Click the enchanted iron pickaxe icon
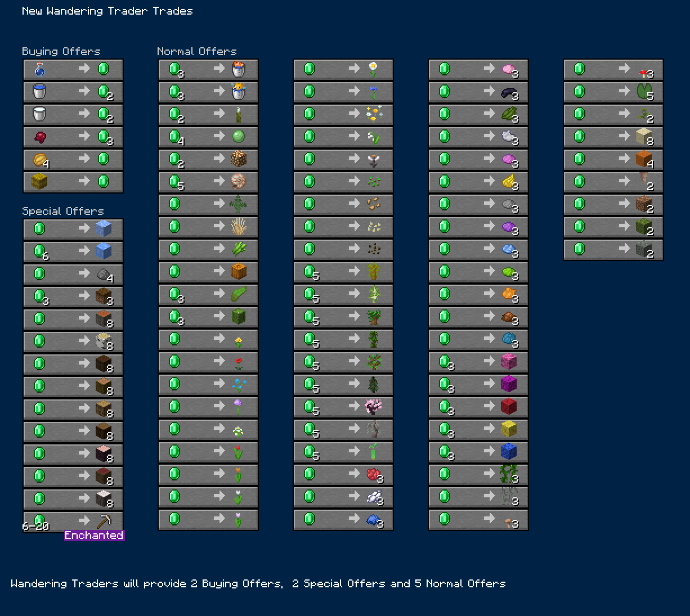690x616 pixels. pyautogui.click(x=104, y=521)
